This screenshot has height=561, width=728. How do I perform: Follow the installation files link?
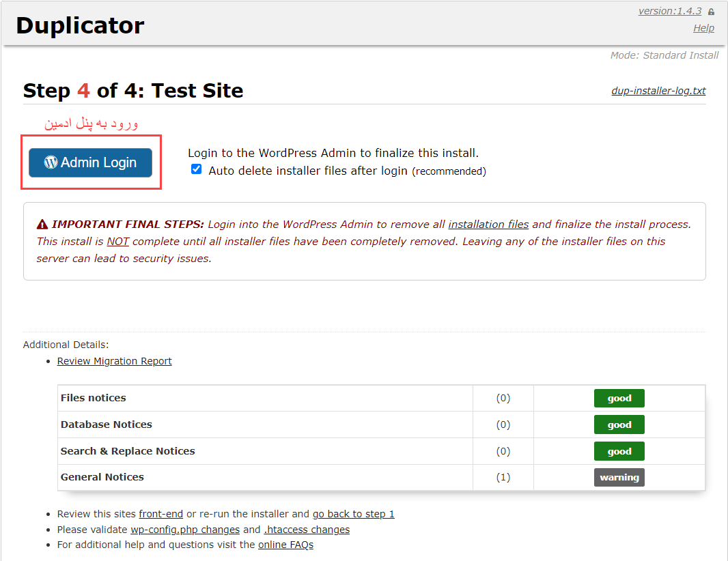pos(488,224)
